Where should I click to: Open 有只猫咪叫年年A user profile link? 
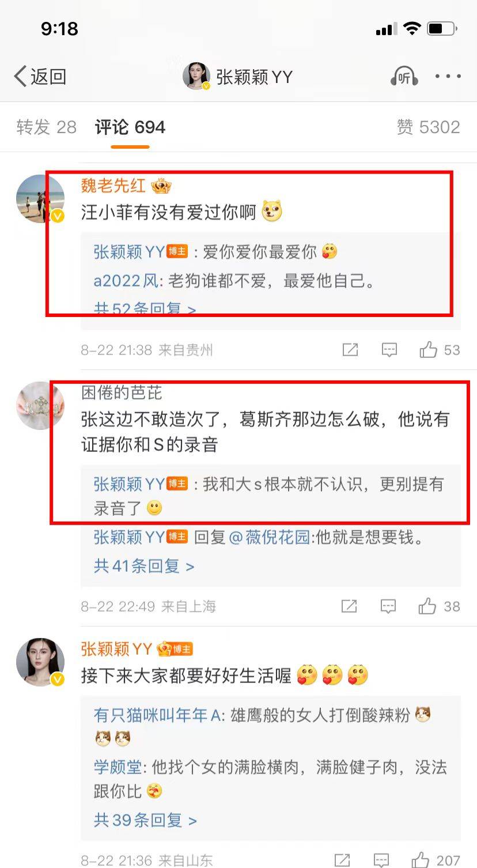pos(158,715)
